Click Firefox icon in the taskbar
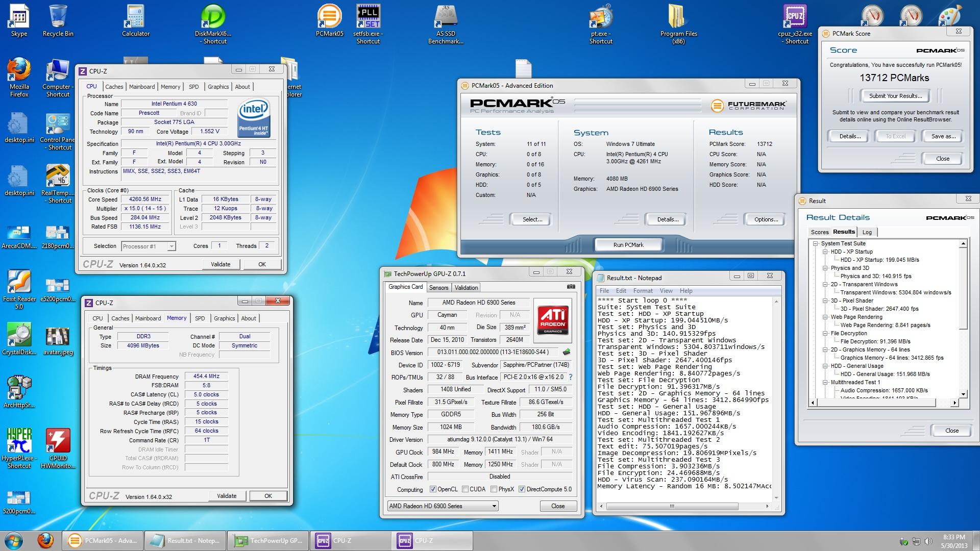Image resolution: width=980 pixels, height=551 pixels. (45, 540)
